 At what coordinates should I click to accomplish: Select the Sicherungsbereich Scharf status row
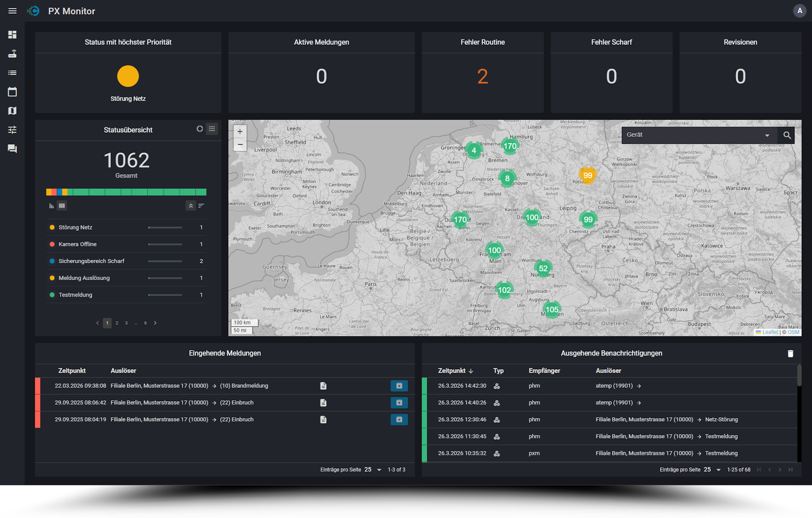click(x=126, y=261)
